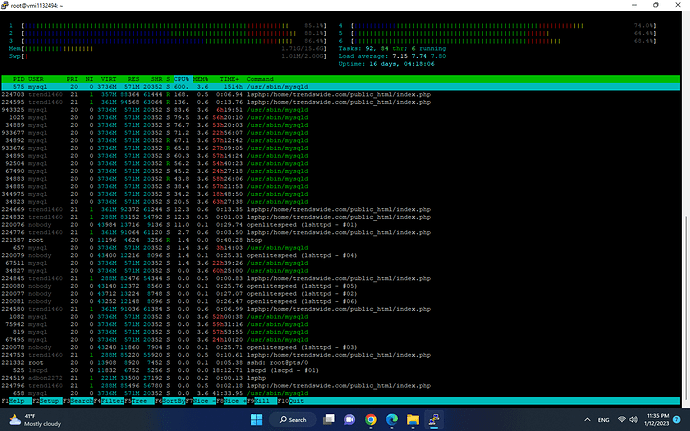Show hidden system tray icons
This screenshot has width=690, height=431.
point(587,420)
